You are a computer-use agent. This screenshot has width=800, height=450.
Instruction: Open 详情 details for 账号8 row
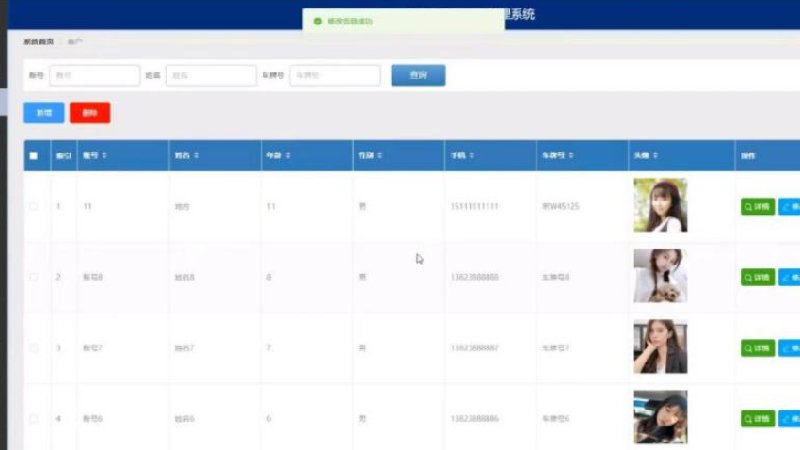pyautogui.click(x=758, y=277)
